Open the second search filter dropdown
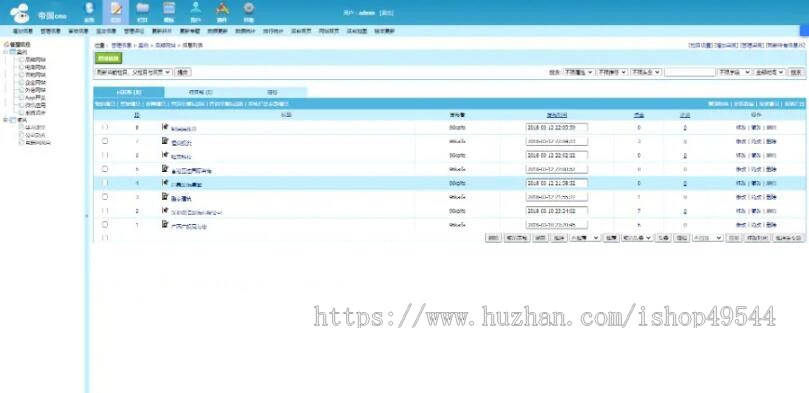 pos(612,72)
